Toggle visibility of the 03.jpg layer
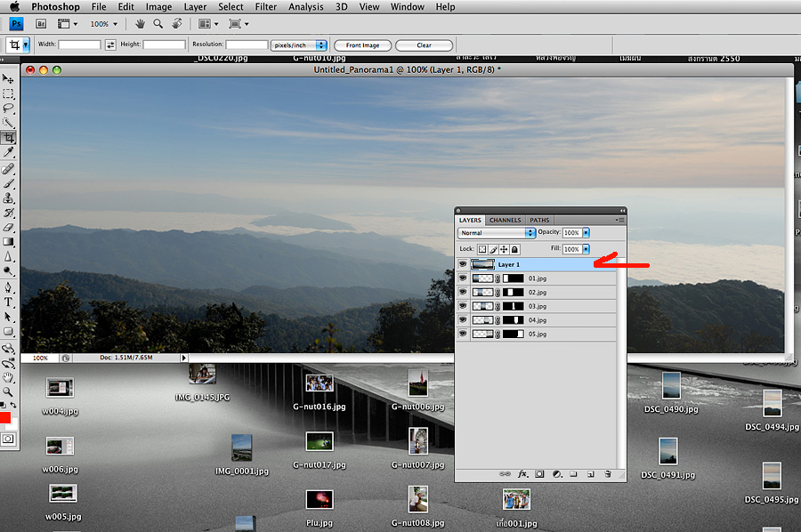Screen dimensions: 801x532 point(462,306)
